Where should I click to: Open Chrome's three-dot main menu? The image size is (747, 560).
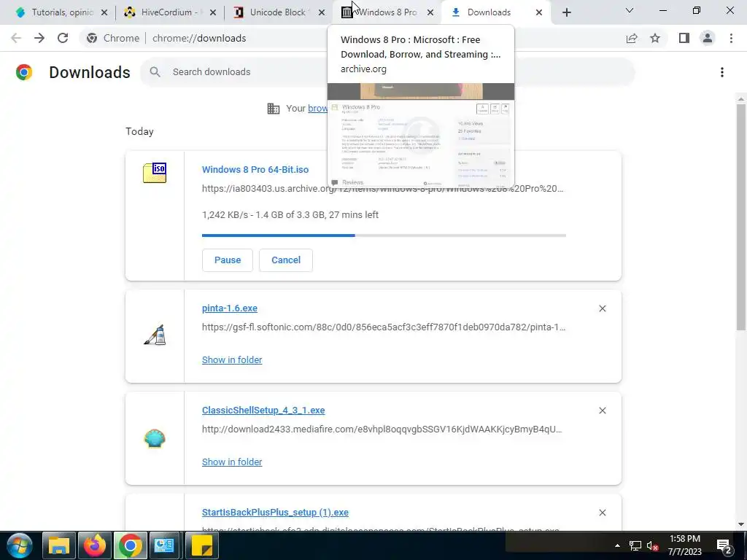point(731,38)
